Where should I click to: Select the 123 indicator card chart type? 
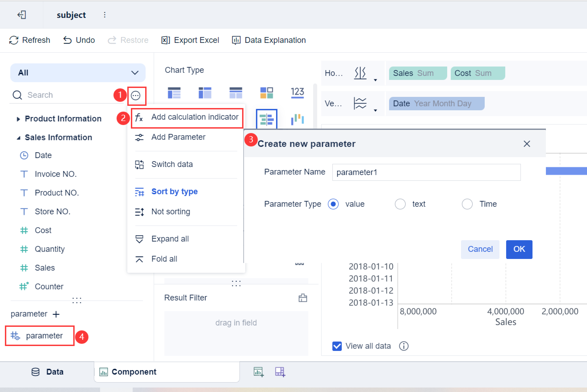(297, 92)
